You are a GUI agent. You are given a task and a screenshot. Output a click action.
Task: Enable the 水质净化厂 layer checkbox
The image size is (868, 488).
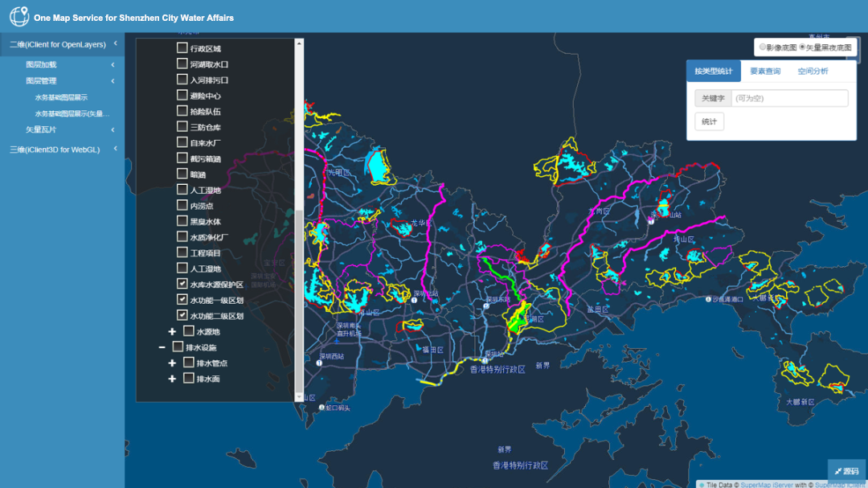(x=182, y=236)
